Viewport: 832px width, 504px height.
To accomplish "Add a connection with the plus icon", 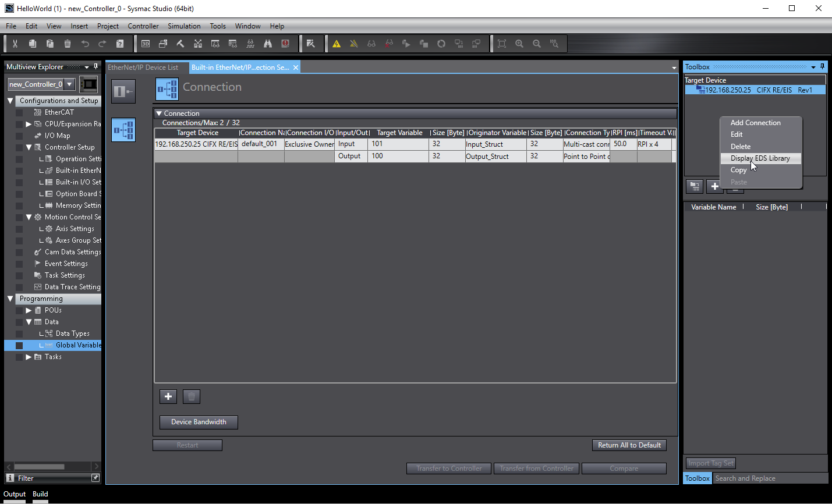I will click(x=168, y=396).
